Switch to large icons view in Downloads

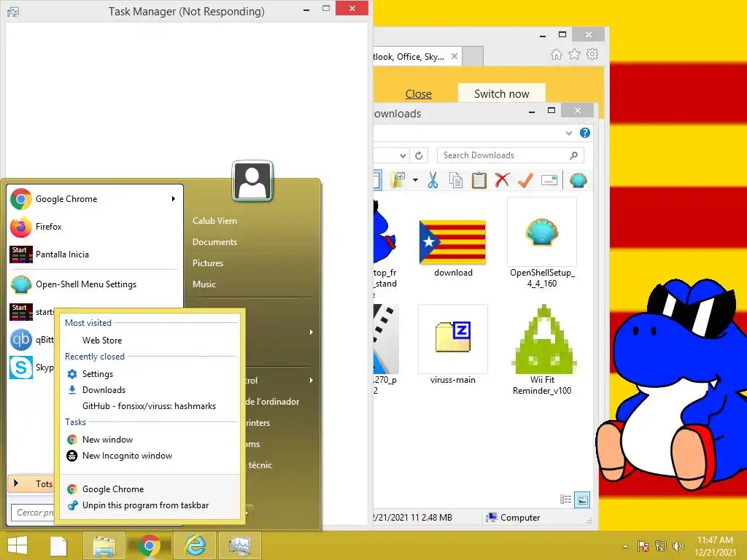tap(582, 499)
